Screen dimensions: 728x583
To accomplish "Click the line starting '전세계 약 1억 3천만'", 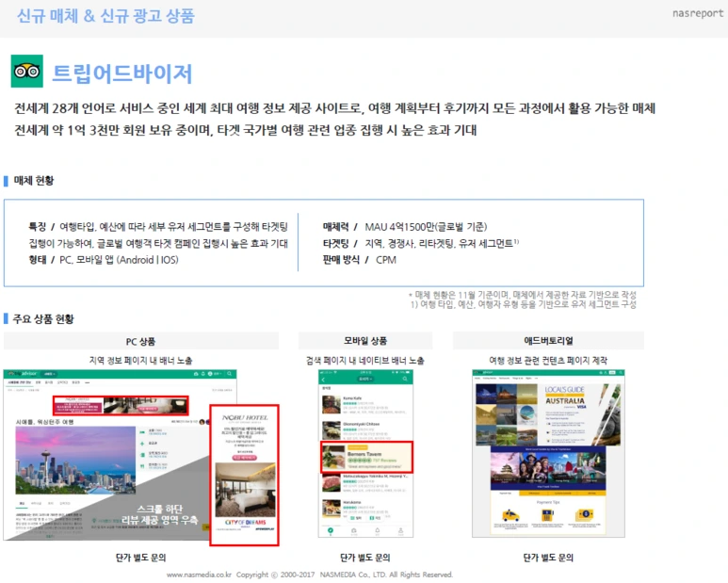I will 246,130.
